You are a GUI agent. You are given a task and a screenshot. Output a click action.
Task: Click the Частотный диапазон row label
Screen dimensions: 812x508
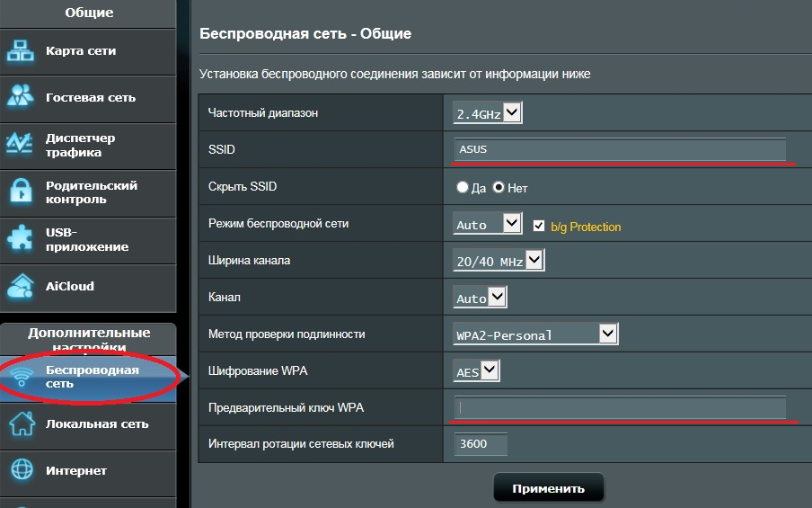(x=263, y=113)
